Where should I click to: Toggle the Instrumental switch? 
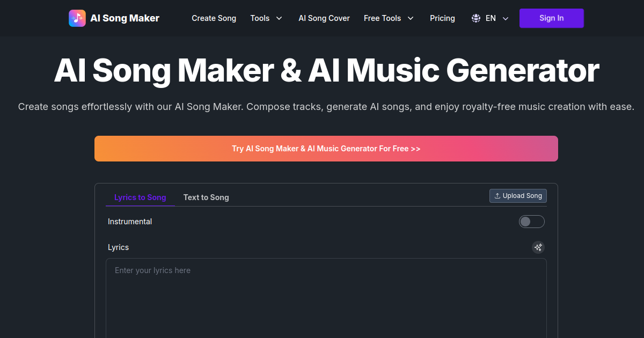(x=532, y=222)
